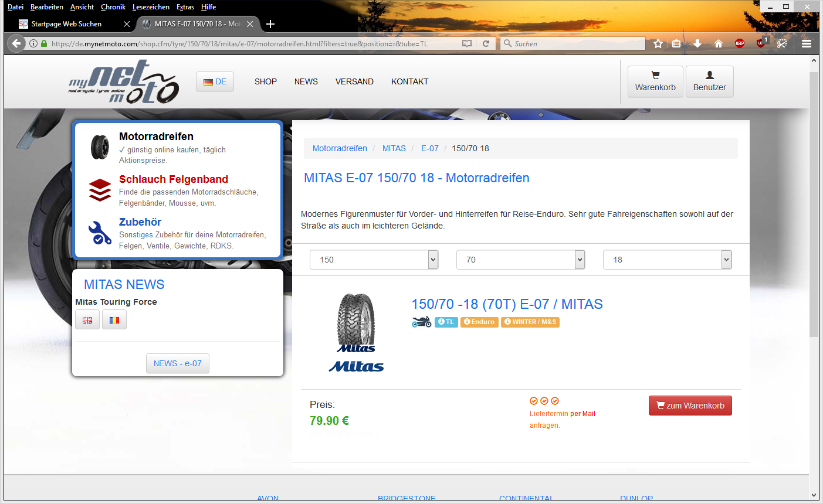Click the Enduro info badge
Viewport: 823px width, 504px height.
click(479, 322)
